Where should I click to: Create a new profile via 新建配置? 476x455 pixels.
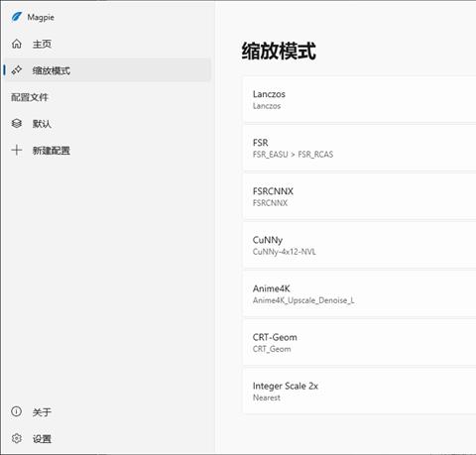point(107,151)
